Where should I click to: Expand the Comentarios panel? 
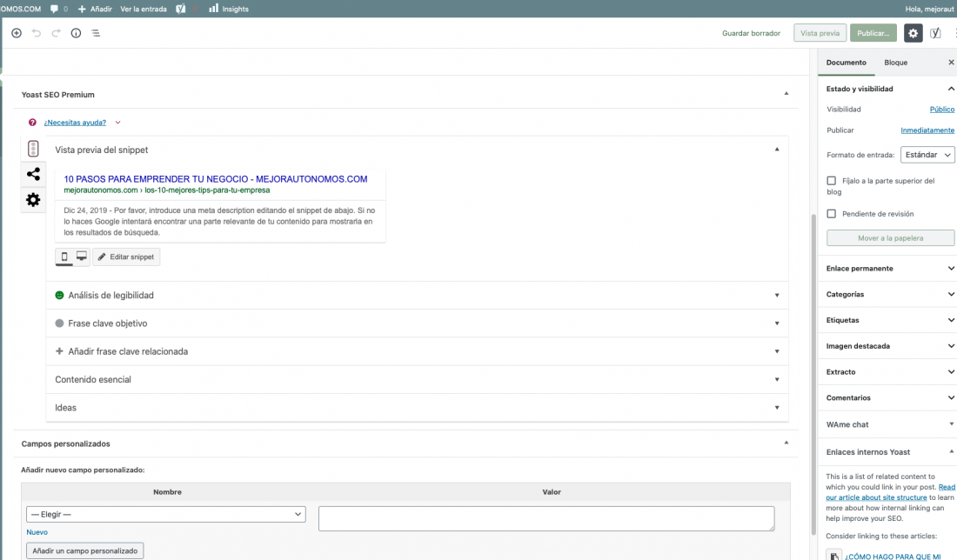tap(887, 397)
